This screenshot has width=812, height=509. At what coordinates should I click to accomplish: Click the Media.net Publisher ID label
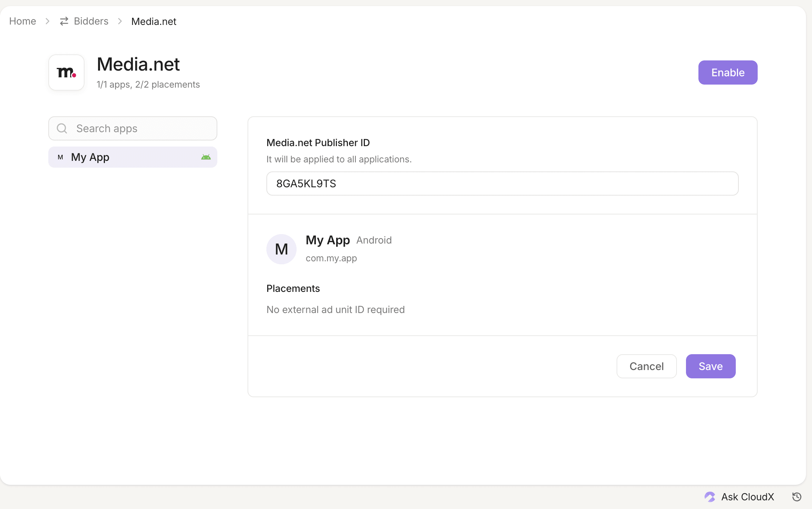coord(318,143)
